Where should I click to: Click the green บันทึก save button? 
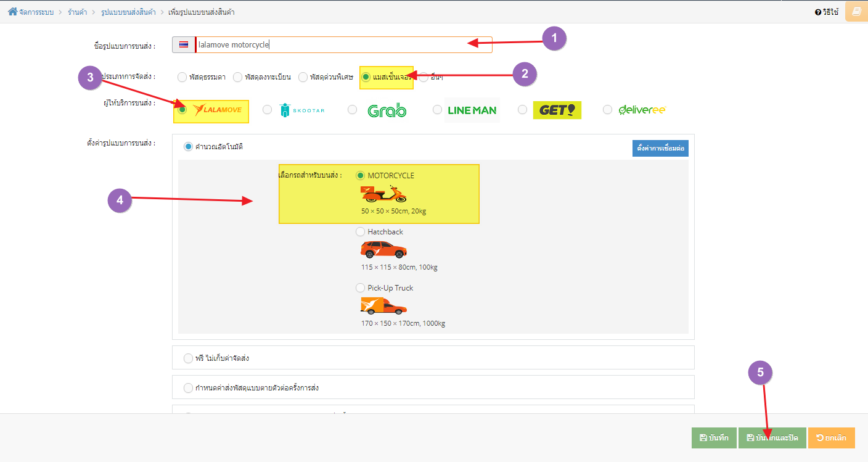[x=714, y=438]
